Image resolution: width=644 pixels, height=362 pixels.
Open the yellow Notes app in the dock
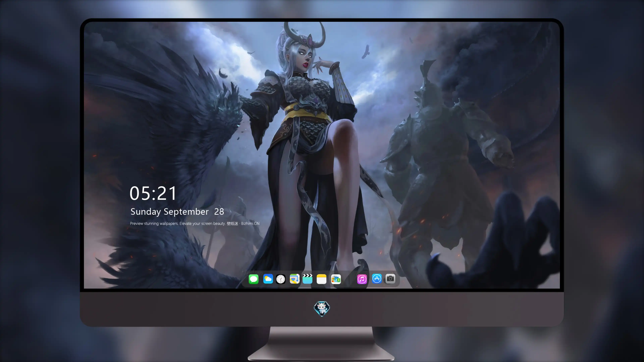click(x=321, y=279)
